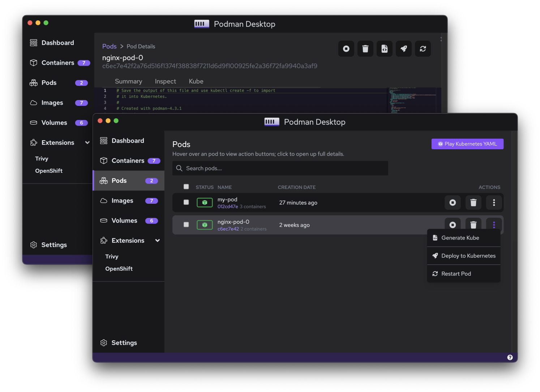The height and width of the screenshot is (392, 540).
Task: Check the my-pod row checkbox
Action: pyautogui.click(x=186, y=202)
